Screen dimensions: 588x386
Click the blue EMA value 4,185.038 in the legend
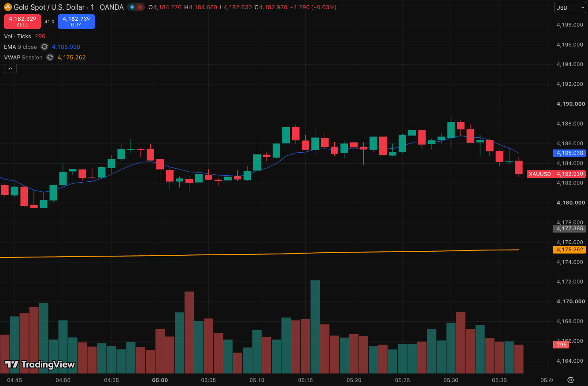(66, 47)
